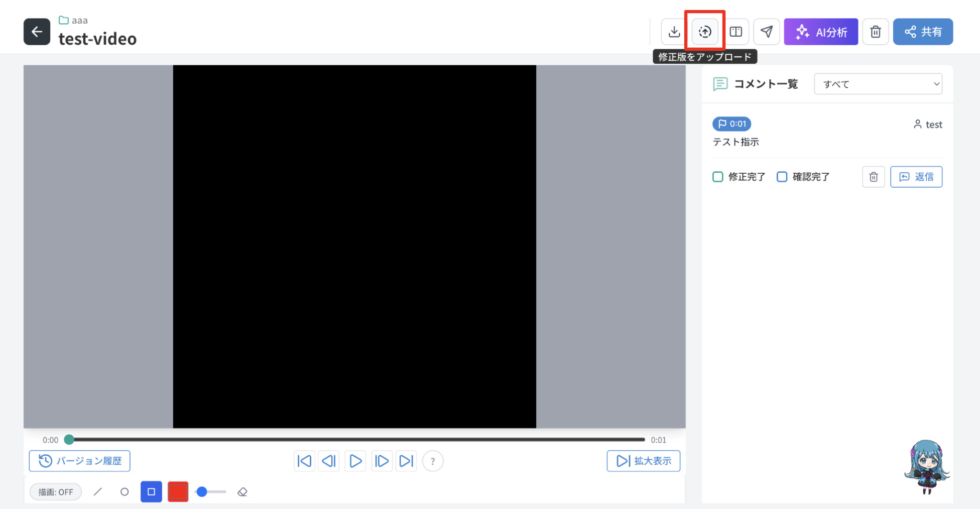980x509 pixels.
Task: Click the paper plane send icon
Action: 767,32
